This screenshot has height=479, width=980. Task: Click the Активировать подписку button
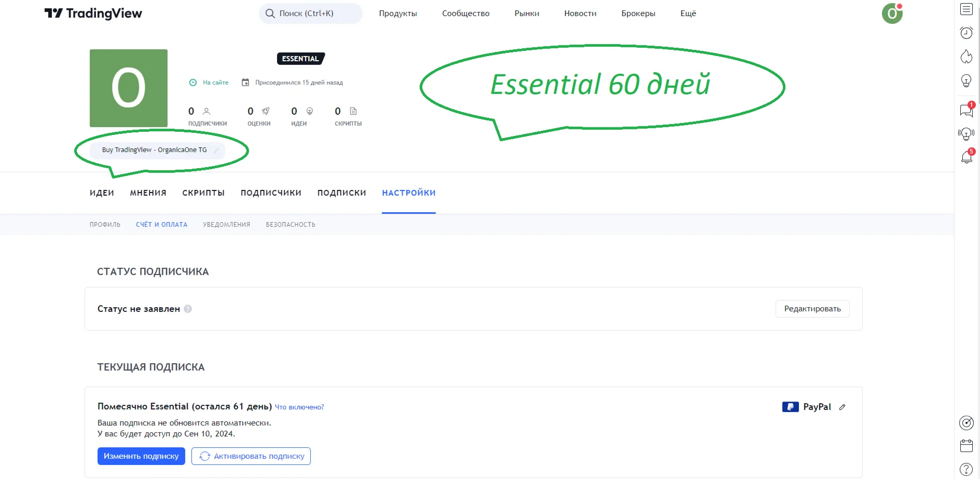[x=251, y=456]
